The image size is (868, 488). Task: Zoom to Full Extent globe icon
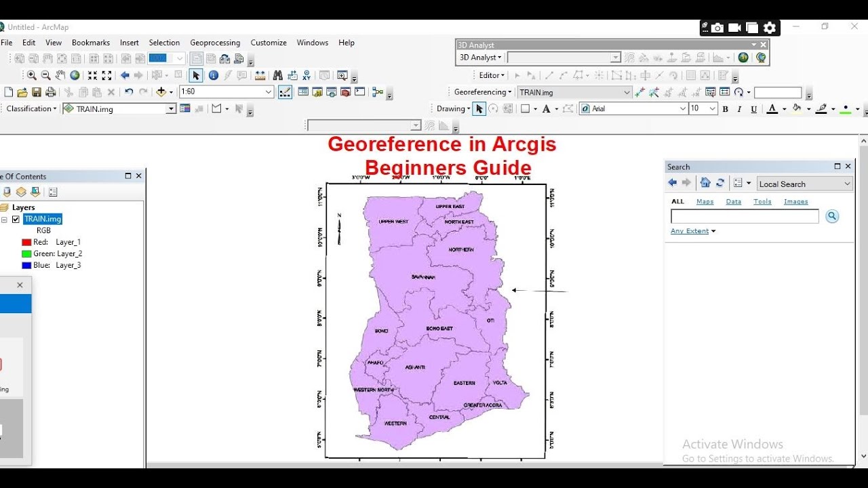(x=75, y=75)
